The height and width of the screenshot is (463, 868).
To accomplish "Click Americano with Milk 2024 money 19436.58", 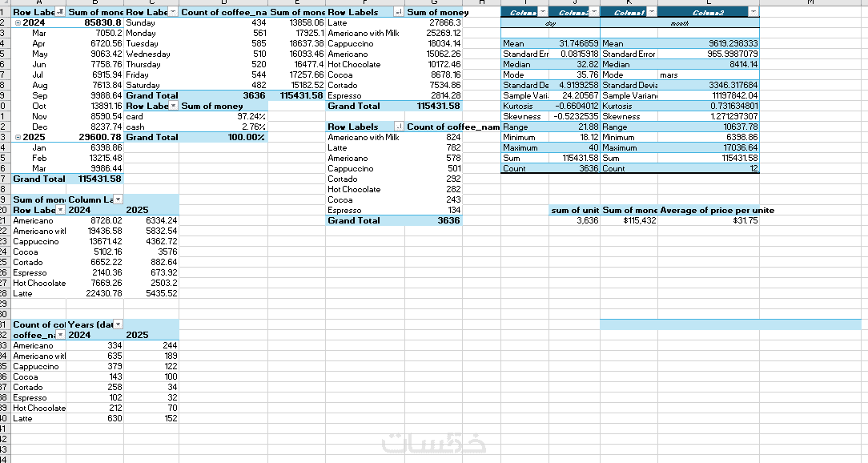I will click(94, 231).
